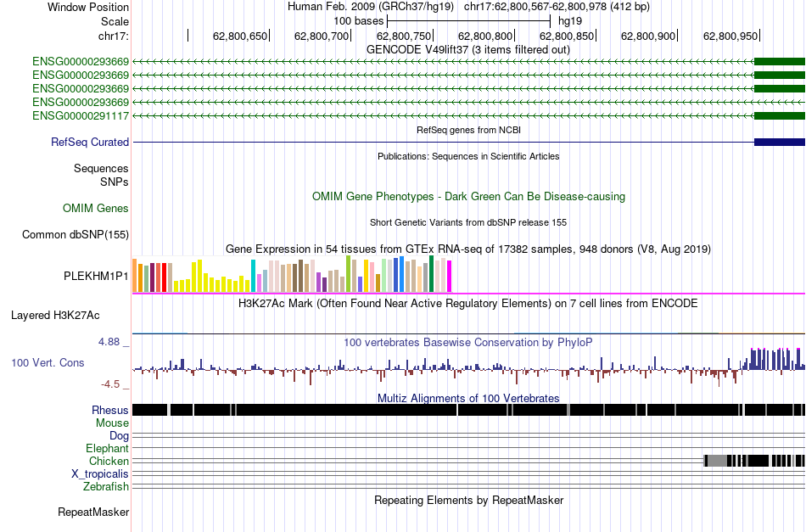Click the Layered H3K27Ac track label
The image size is (806, 532).
click(55, 316)
